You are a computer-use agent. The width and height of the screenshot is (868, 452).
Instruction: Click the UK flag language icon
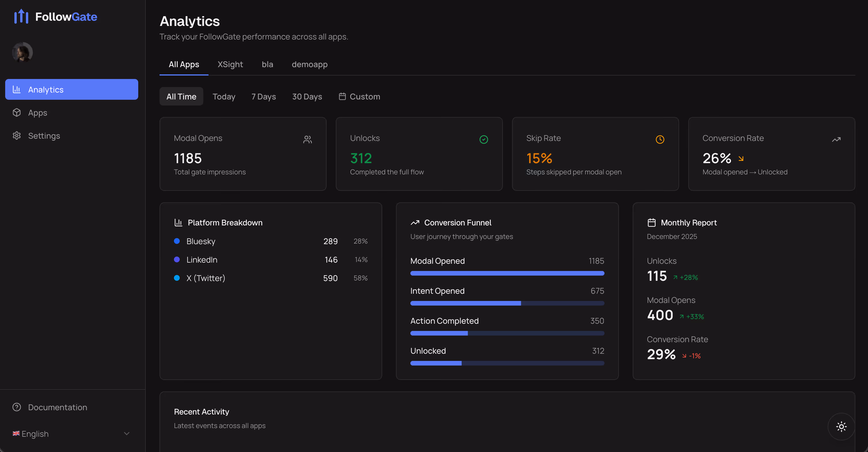click(x=16, y=434)
